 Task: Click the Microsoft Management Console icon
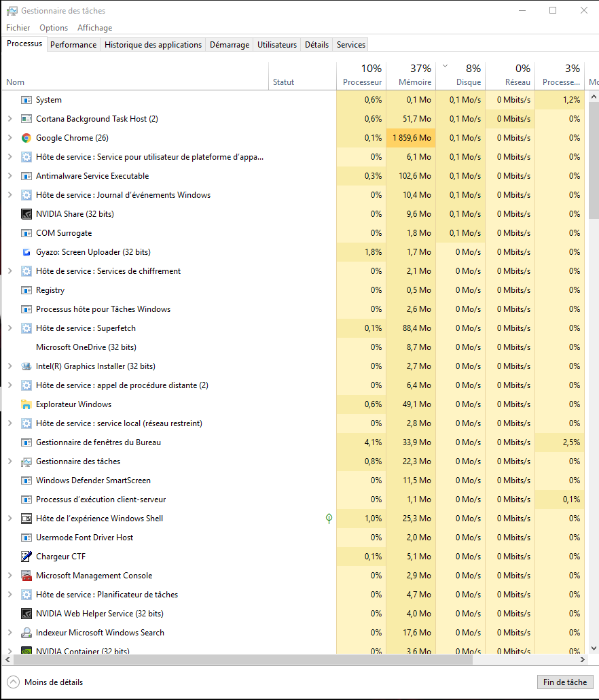pos(26,576)
